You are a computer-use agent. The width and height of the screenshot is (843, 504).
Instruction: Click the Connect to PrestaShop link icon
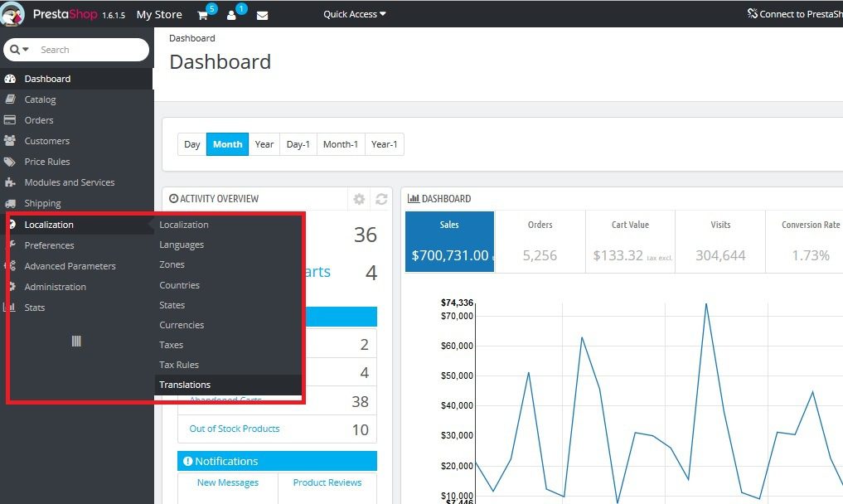752,13
